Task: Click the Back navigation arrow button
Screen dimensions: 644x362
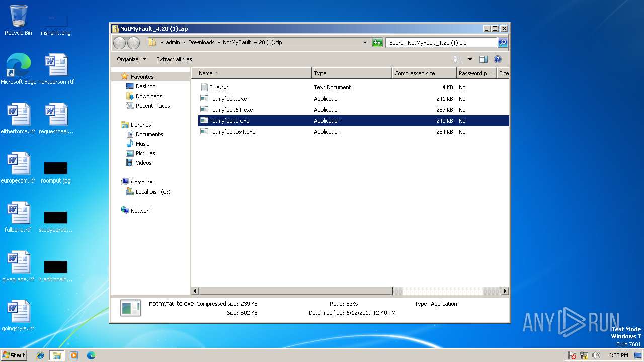Action: [119, 43]
